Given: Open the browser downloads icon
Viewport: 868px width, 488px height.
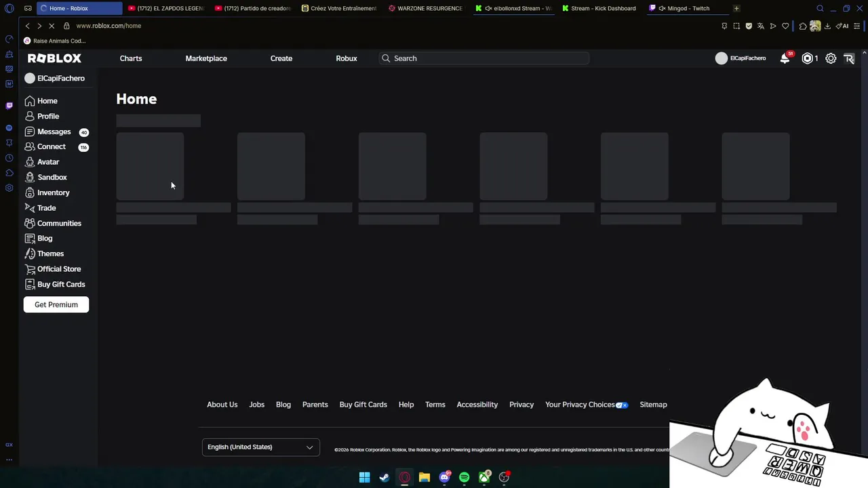Looking at the screenshot, I should tap(827, 26).
